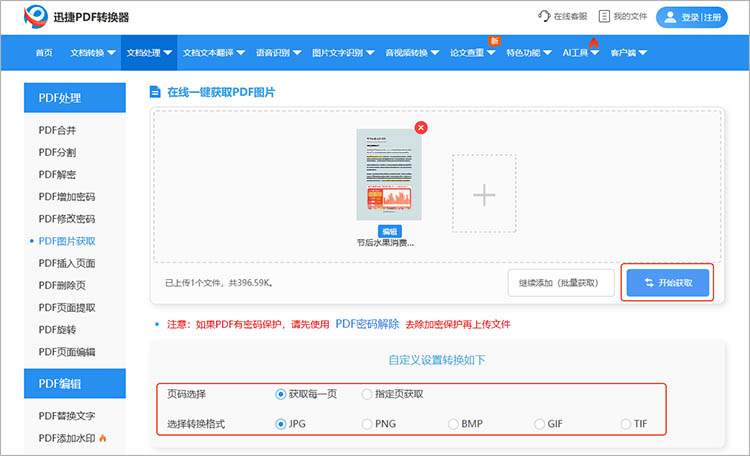This screenshot has width=750, height=456.
Task: Click the 选择转换格式 label
Action: tap(196, 424)
